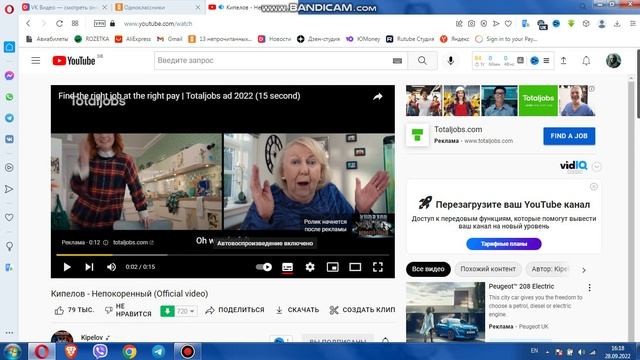Open the Gmail bookmark
This screenshot has width=640, height=360.
[x=170, y=39]
